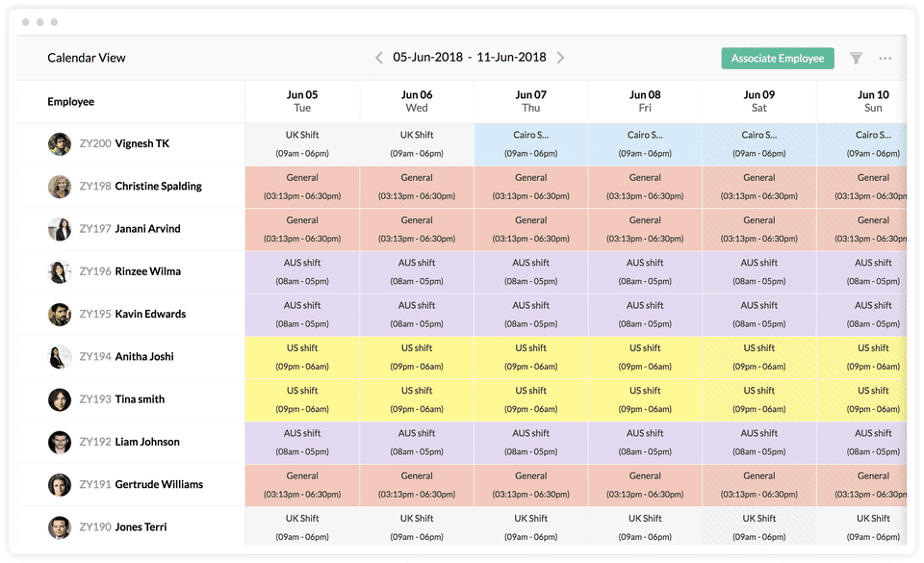Select the Jun 05 Tue column header
Viewport: 924px width, 563px height.
[x=302, y=101]
